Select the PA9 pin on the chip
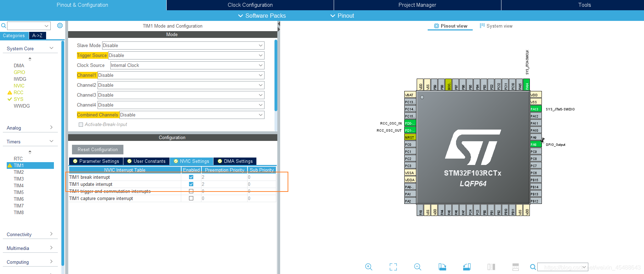Image resolution: width=644 pixels, height=274 pixels. (535, 137)
